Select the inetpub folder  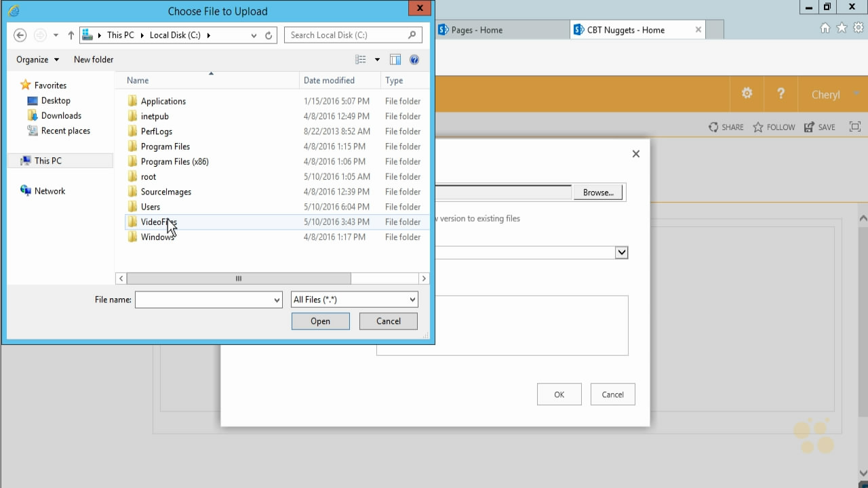pyautogui.click(x=155, y=116)
